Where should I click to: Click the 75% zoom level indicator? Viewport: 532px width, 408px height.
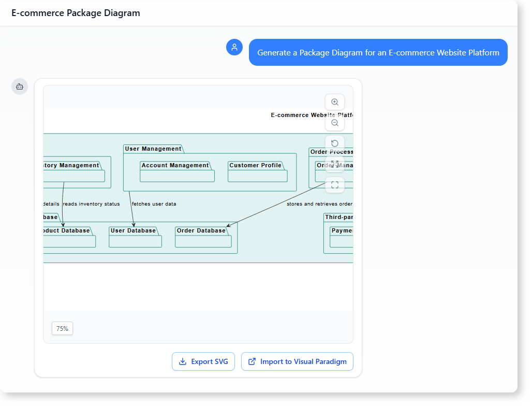click(x=62, y=328)
